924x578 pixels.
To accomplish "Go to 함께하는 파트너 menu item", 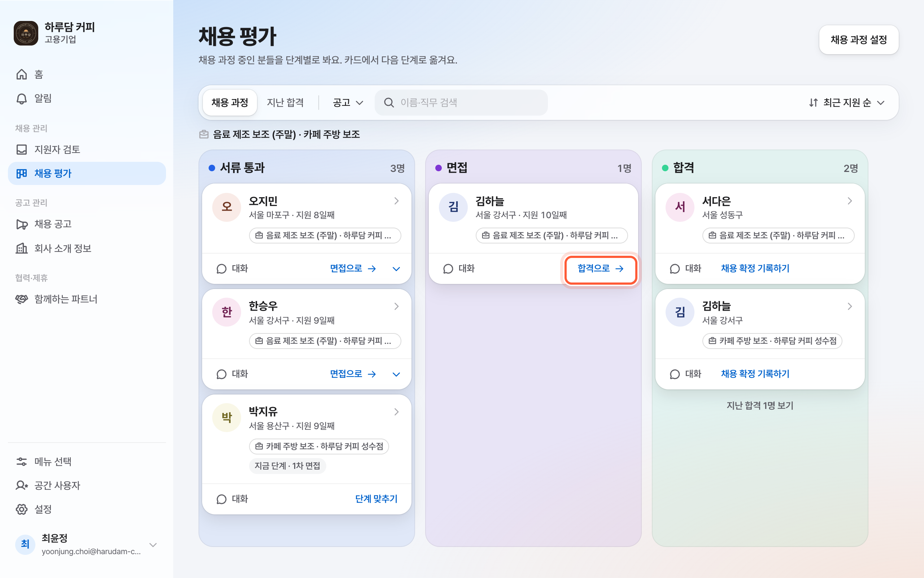I will [87, 299].
